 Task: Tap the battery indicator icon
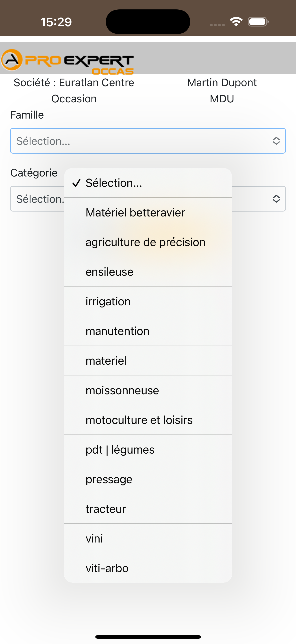coord(258,22)
